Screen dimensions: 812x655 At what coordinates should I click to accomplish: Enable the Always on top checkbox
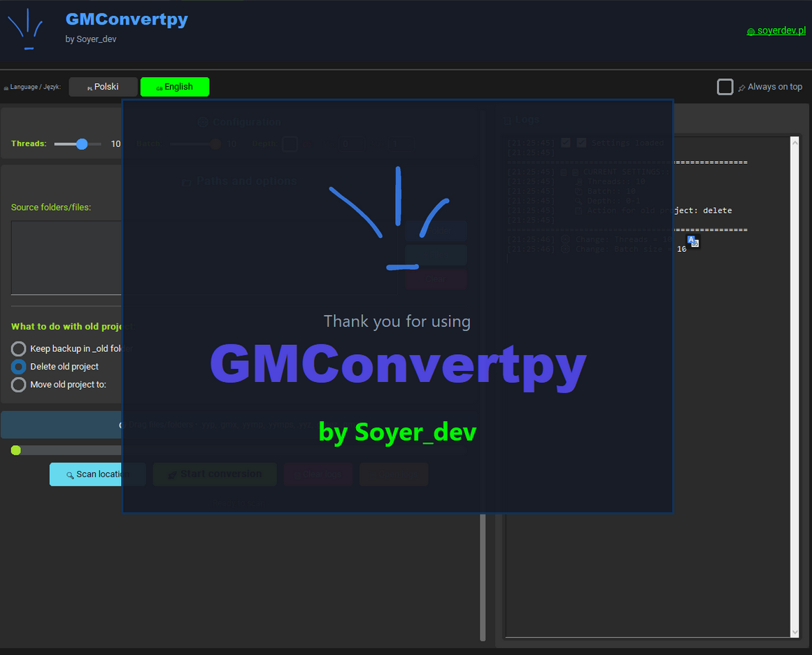coord(725,87)
